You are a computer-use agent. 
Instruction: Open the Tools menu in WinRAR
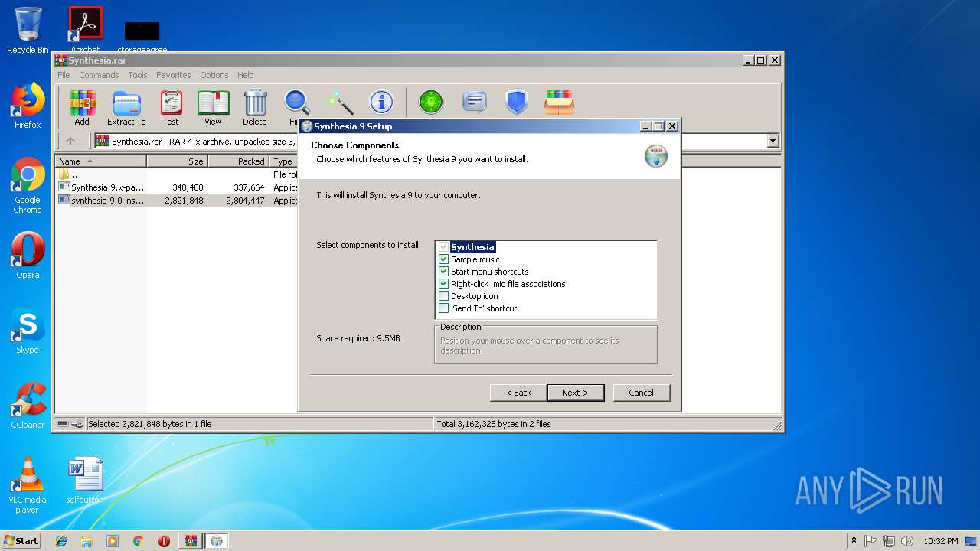pyautogui.click(x=138, y=75)
